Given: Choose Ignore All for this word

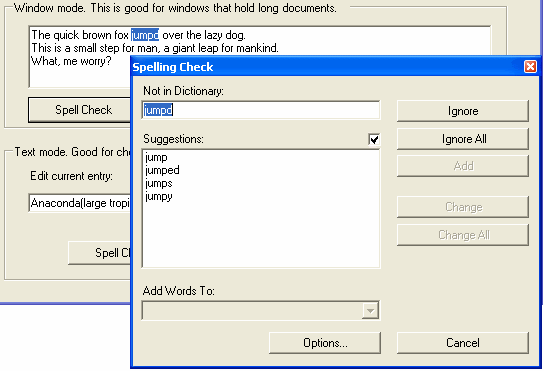Looking at the screenshot, I should (463, 139).
